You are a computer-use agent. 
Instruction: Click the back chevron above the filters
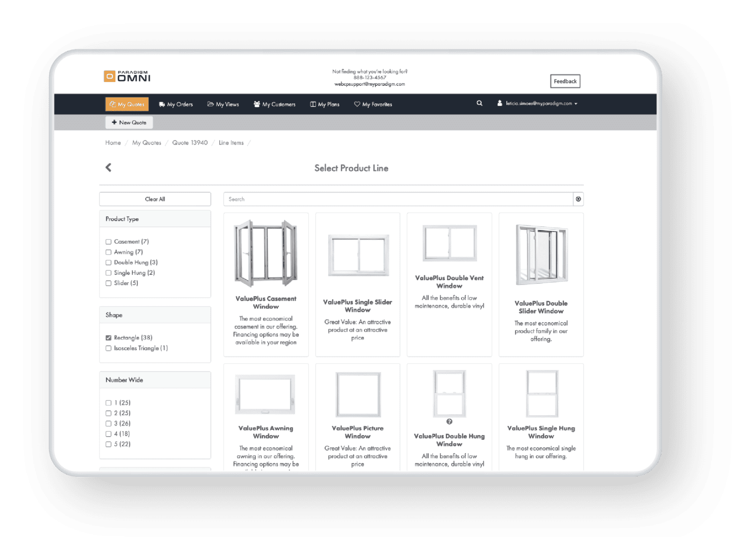point(108,167)
